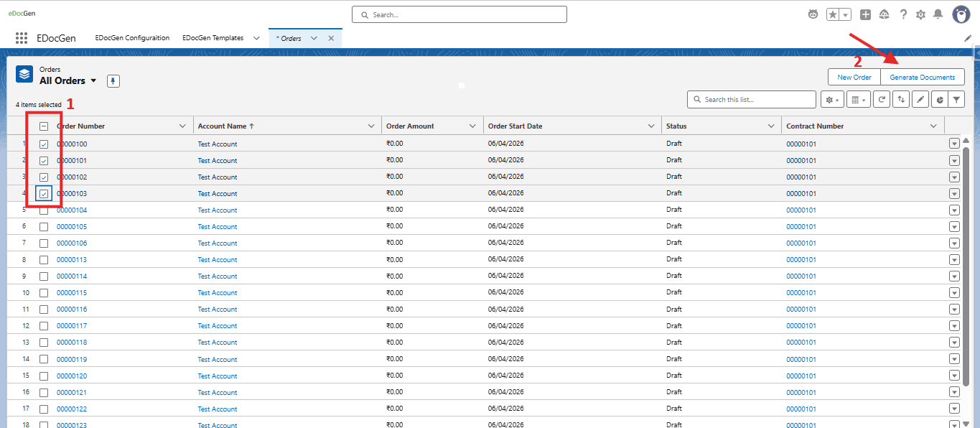The height and width of the screenshot is (428, 980).
Task: Open order 00000122 link
Action: pyautogui.click(x=72, y=409)
